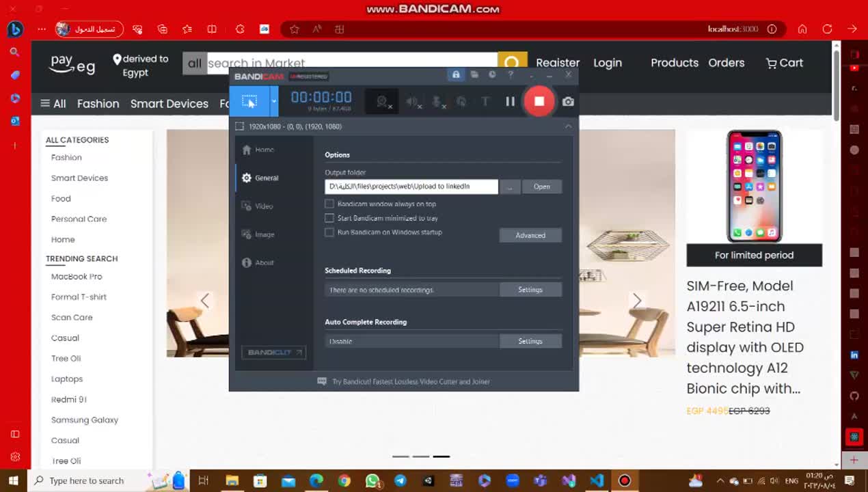The height and width of the screenshot is (492, 868).
Task: Browse for output folder with ellipsis button
Action: coord(510,187)
